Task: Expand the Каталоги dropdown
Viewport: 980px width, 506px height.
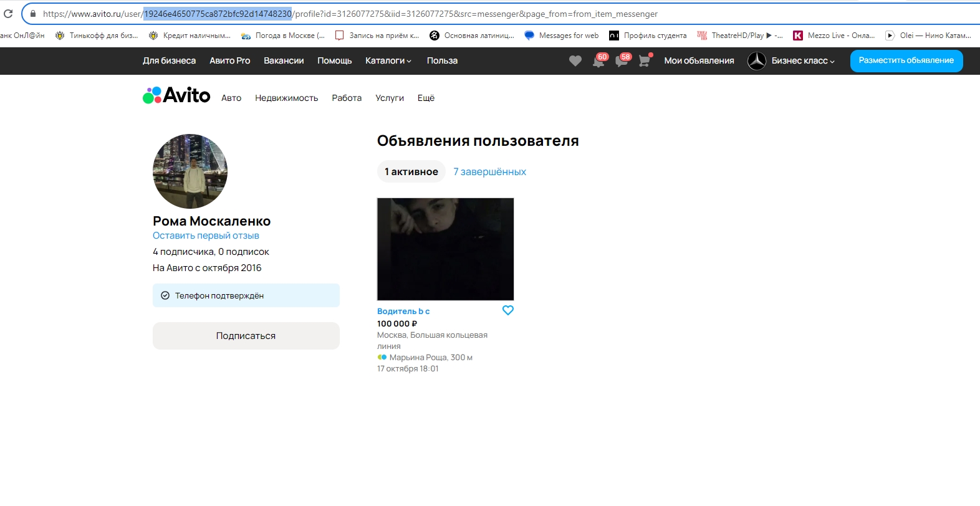Action: [x=388, y=61]
